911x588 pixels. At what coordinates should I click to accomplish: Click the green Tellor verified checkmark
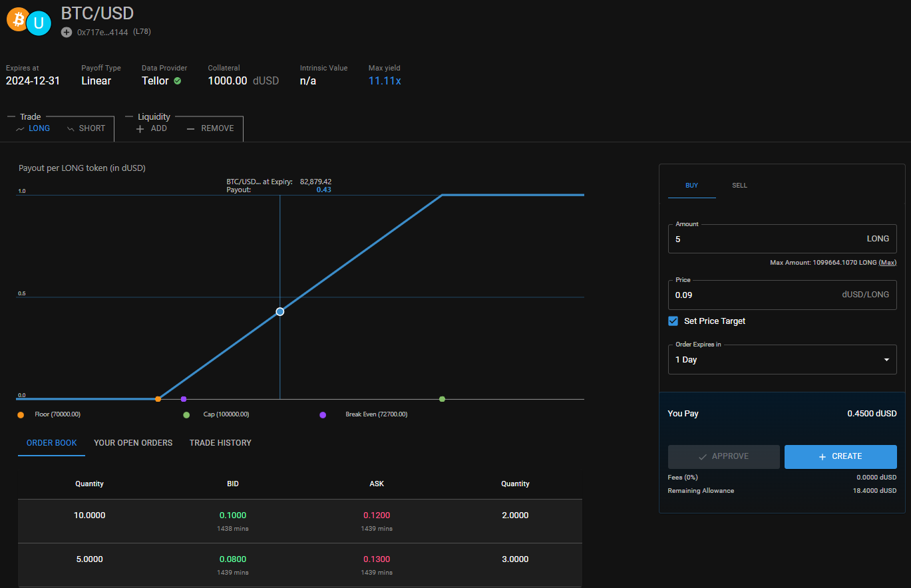point(178,81)
